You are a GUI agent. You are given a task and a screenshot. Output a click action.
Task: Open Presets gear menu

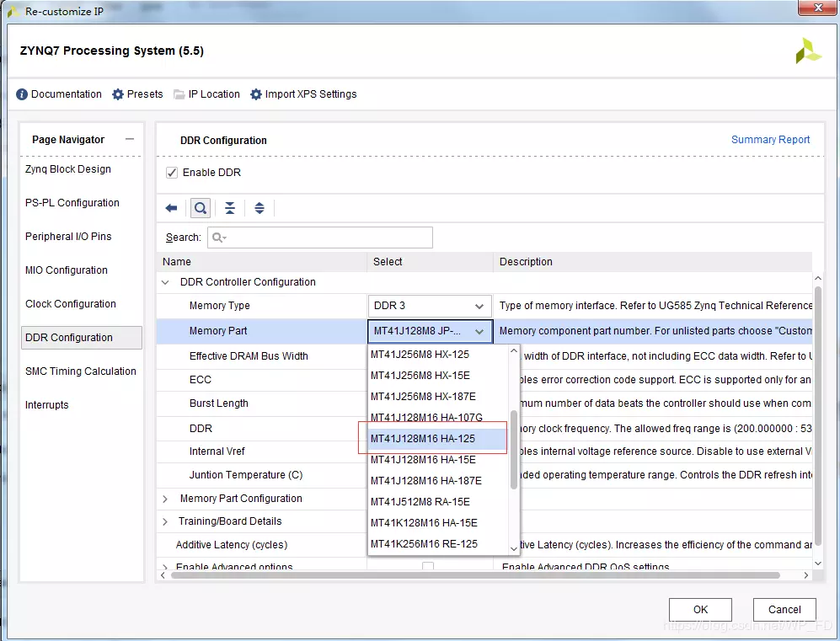tap(118, 94)
